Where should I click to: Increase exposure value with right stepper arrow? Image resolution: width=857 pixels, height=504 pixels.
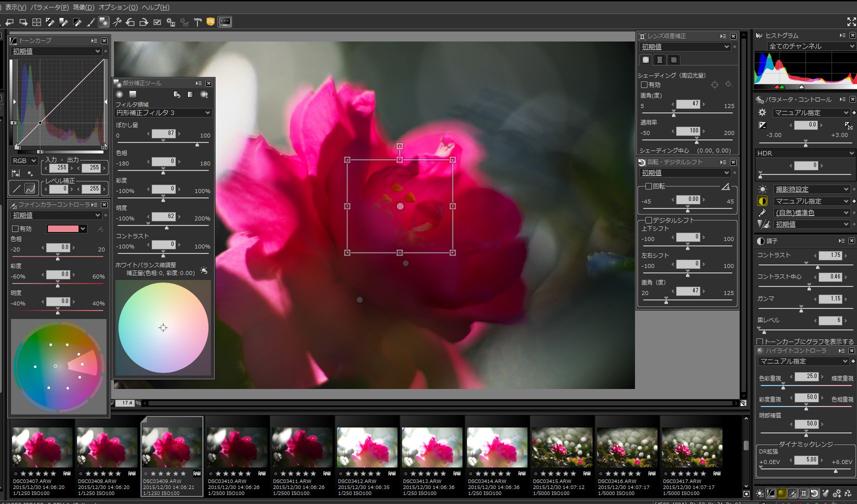822,125
